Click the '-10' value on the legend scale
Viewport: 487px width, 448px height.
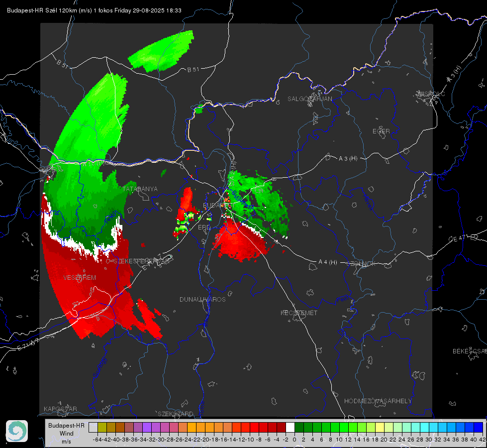coord(250,440)
